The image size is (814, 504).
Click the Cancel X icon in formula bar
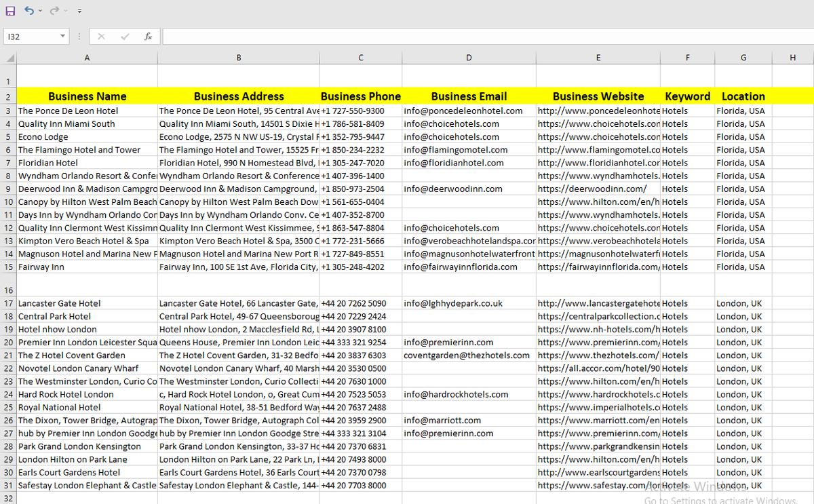pos(101,37)
